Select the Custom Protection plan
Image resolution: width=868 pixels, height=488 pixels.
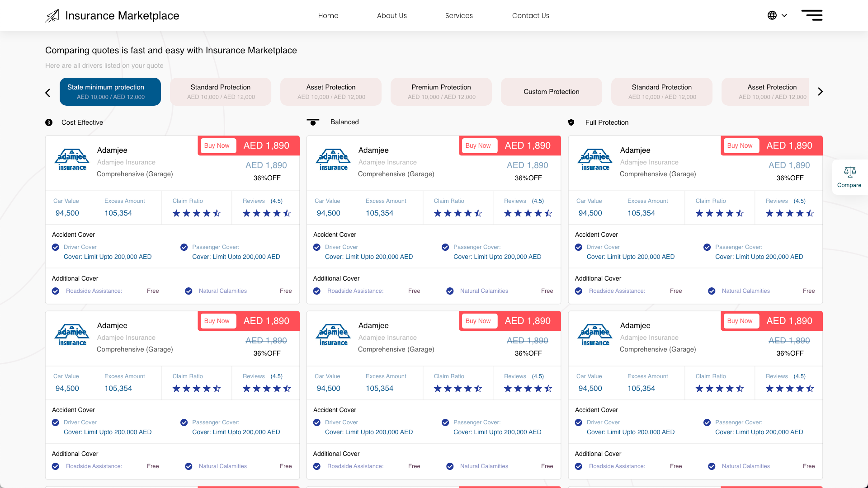(551, 92)
